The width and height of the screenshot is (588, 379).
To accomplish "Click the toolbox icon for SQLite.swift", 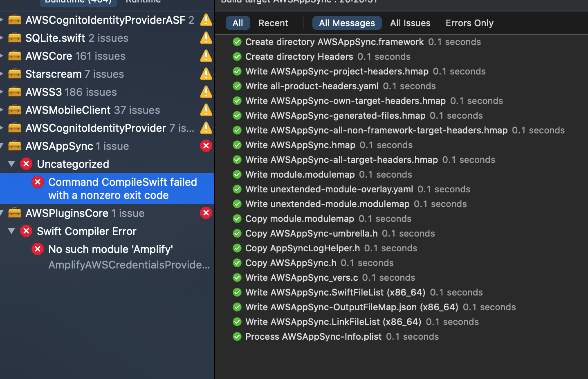I will point(15,38).
